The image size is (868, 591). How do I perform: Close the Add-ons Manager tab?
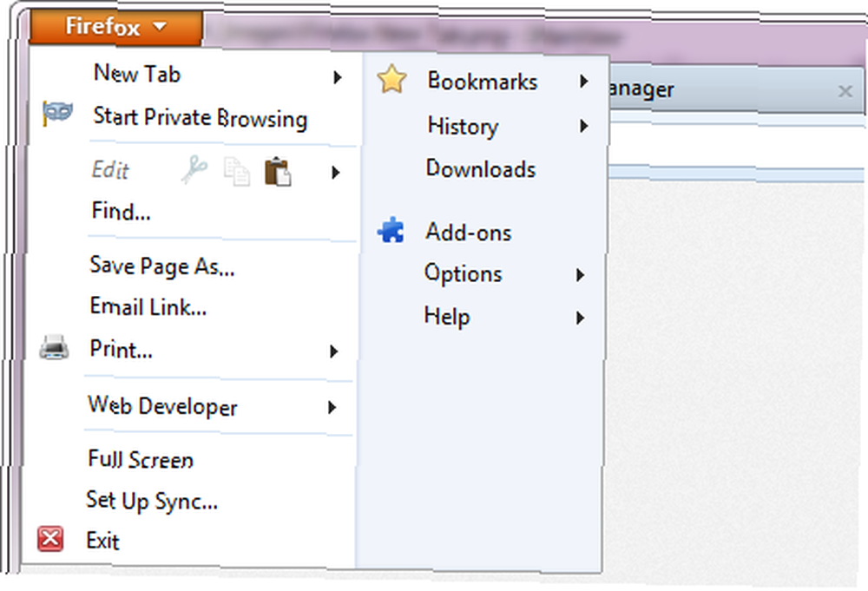point(845,91)
